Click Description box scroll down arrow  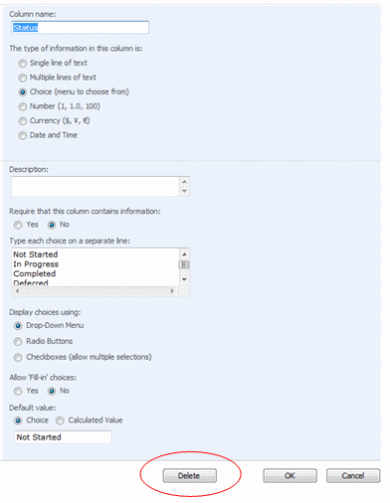point(184,191)
